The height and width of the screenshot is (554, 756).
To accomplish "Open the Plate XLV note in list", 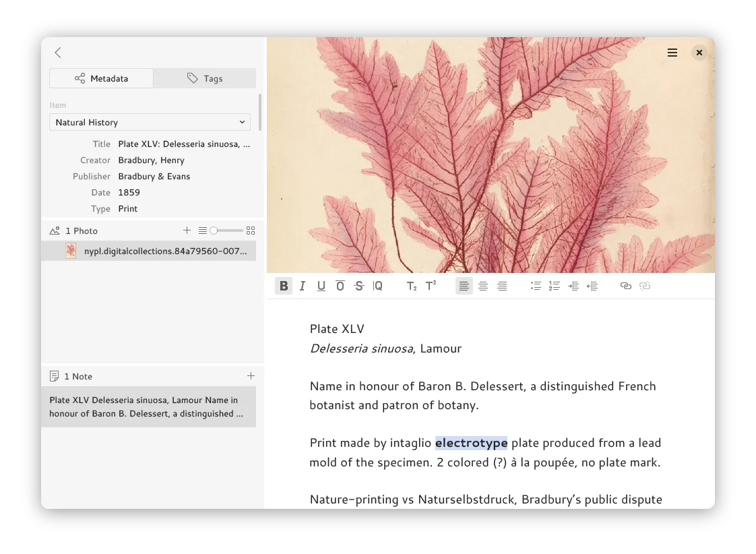I will (148, 407).
